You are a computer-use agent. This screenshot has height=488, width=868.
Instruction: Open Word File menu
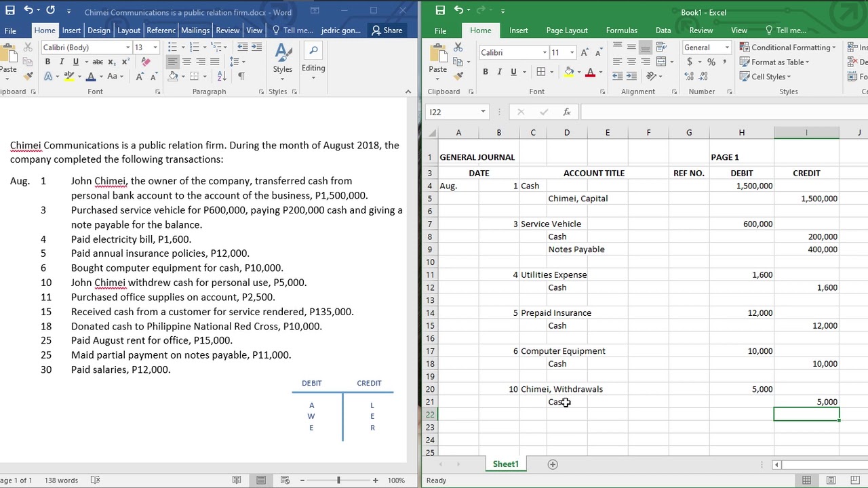coord(10,30)
